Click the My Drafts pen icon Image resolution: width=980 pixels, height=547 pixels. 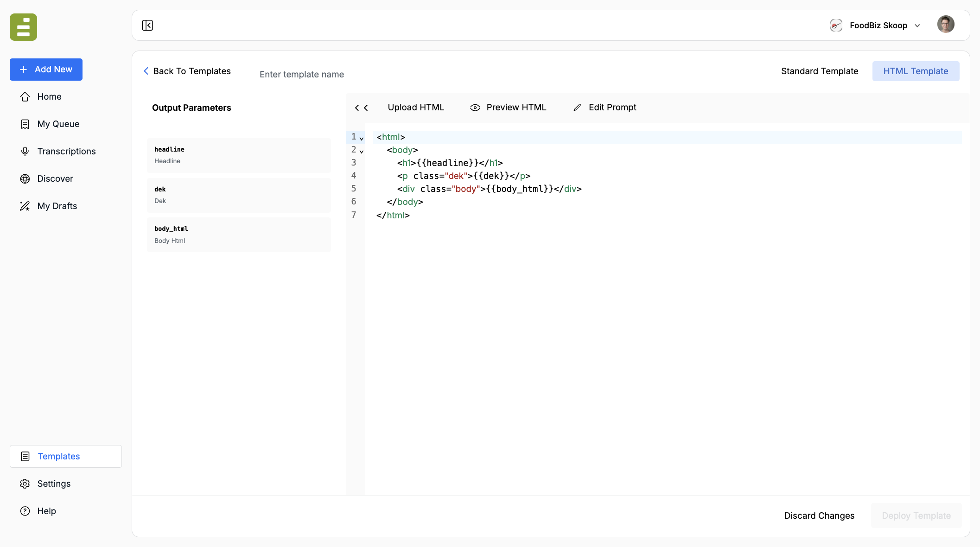(x=25, y=206)
